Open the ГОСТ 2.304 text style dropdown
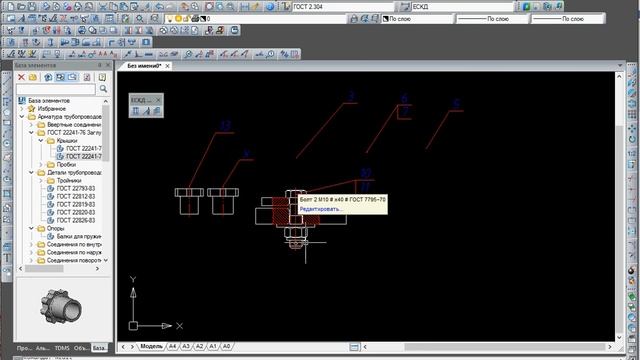Image resolution: width=640 pixels, height=360 pixels. point(343,7)
